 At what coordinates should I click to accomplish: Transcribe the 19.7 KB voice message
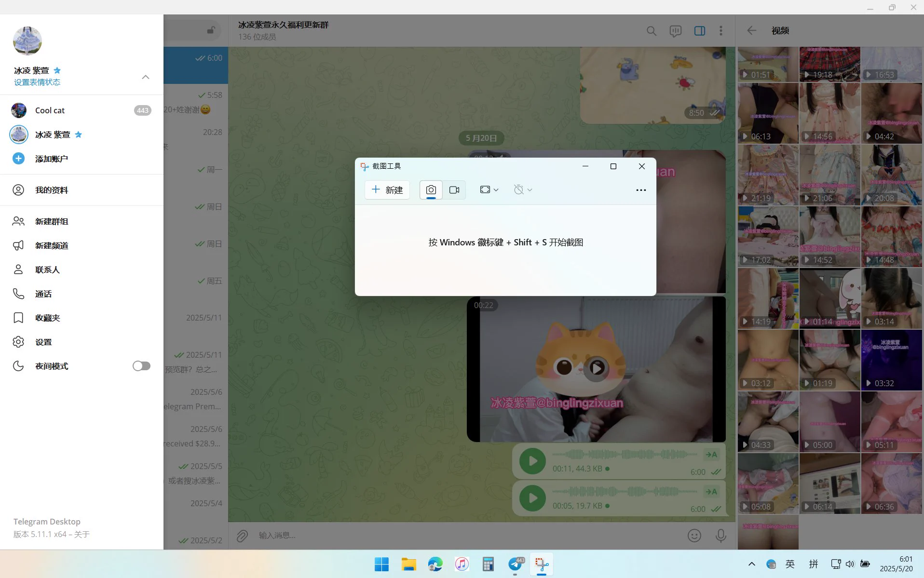711,492
